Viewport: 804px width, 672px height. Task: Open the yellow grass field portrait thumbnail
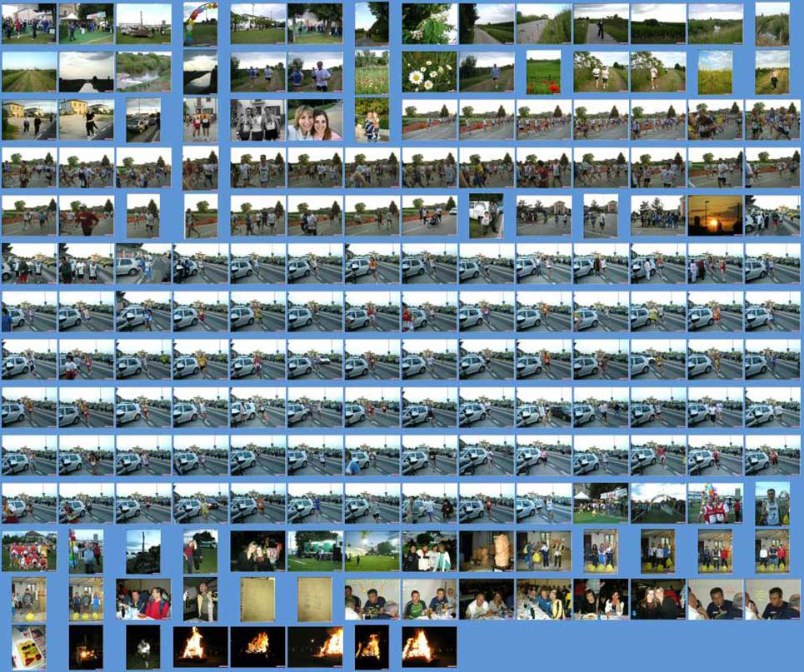point(715,72)
